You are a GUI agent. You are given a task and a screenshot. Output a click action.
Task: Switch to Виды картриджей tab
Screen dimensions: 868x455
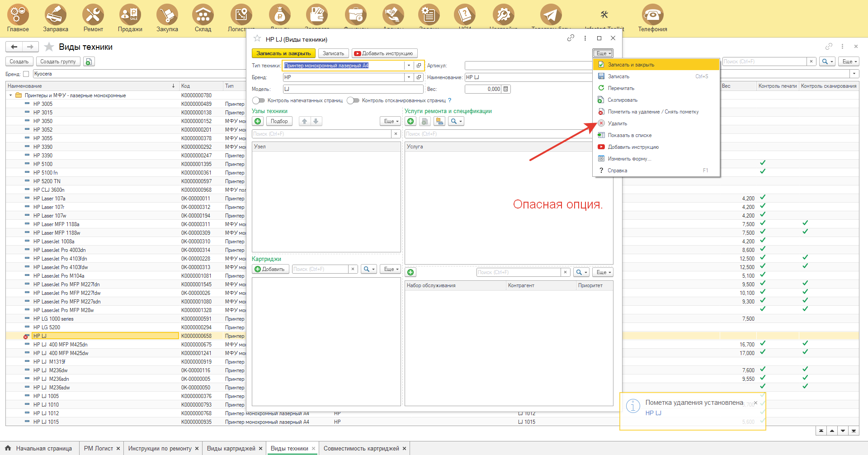click(231, 448)
